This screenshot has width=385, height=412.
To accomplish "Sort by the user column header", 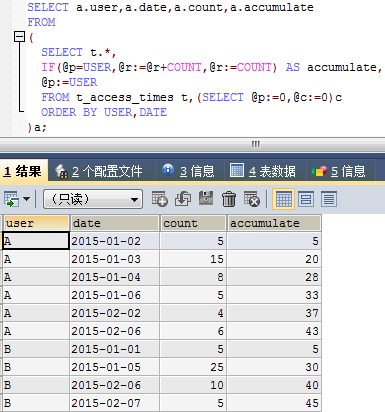I will 36,223.
